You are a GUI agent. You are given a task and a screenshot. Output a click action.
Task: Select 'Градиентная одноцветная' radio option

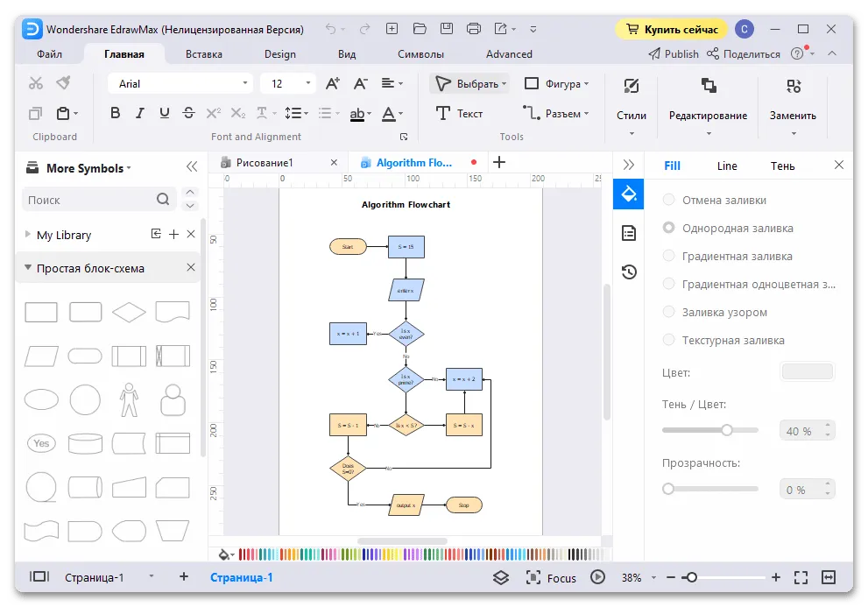click(x=668, y=284)
